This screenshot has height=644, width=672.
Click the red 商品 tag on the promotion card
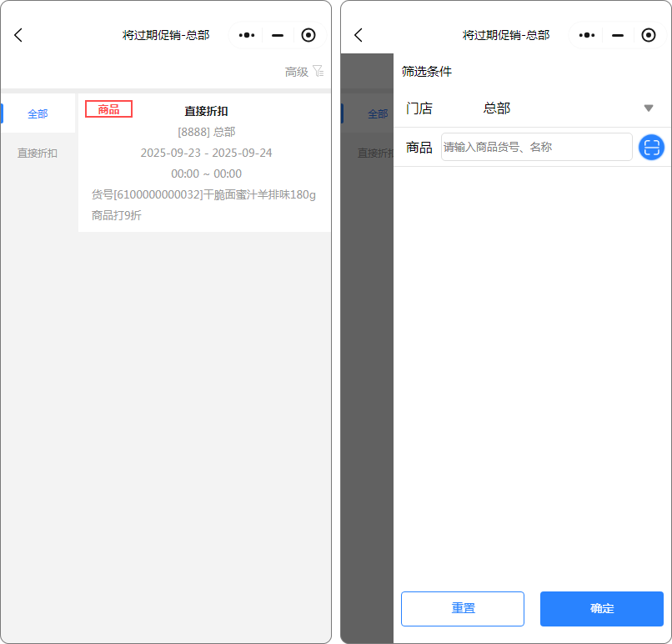(108, 109)
